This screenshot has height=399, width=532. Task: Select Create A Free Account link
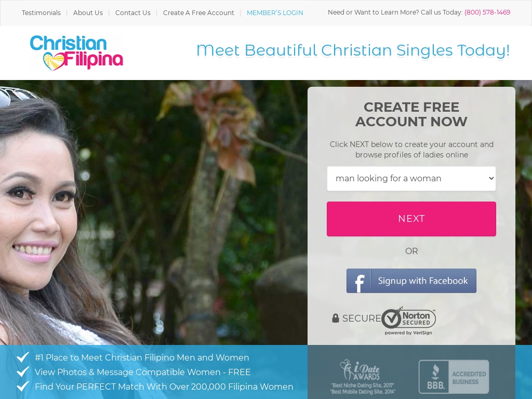tap(198, 13)
